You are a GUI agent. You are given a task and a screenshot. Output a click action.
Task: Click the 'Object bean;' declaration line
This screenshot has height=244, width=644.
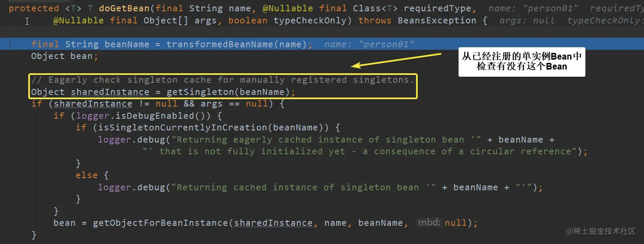[65, 56]
